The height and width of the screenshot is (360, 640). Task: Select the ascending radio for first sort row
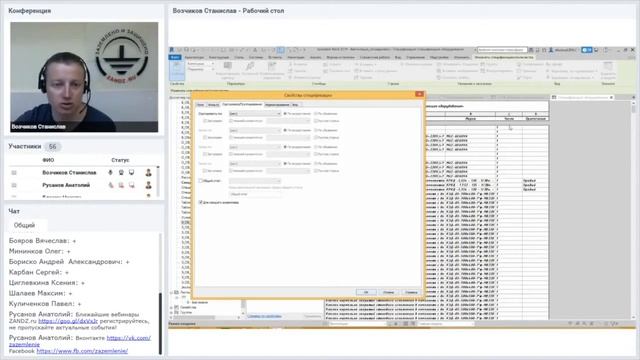(x=285, y=113)
